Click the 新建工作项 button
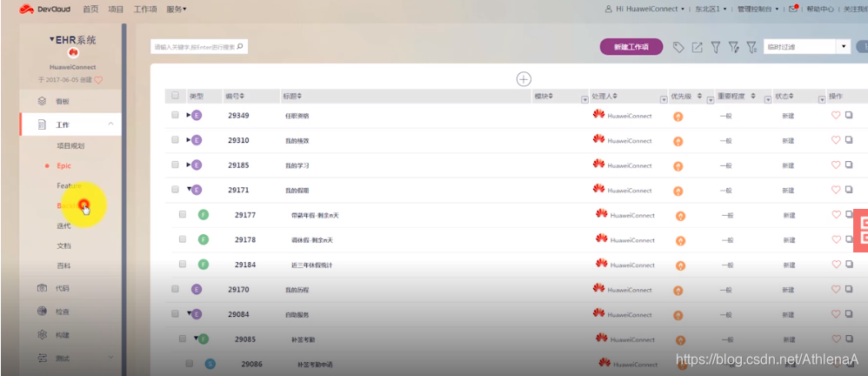This screenshot has height=376, width=868. tap(631, 47)
